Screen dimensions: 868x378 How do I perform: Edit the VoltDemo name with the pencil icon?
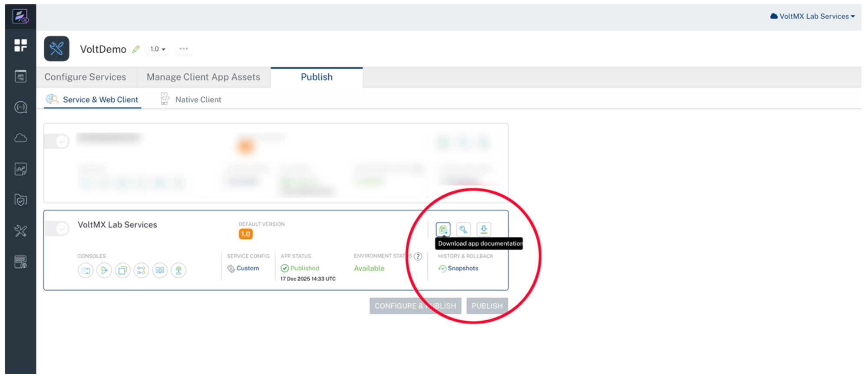136,49
